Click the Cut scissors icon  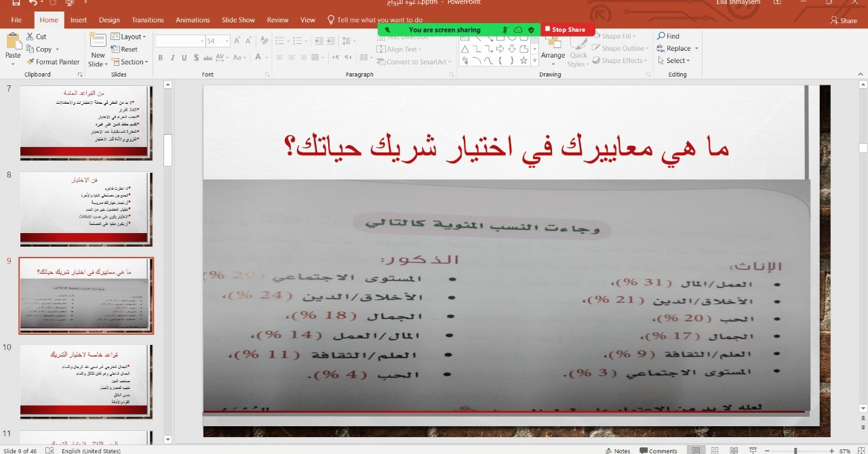(31, 37)
